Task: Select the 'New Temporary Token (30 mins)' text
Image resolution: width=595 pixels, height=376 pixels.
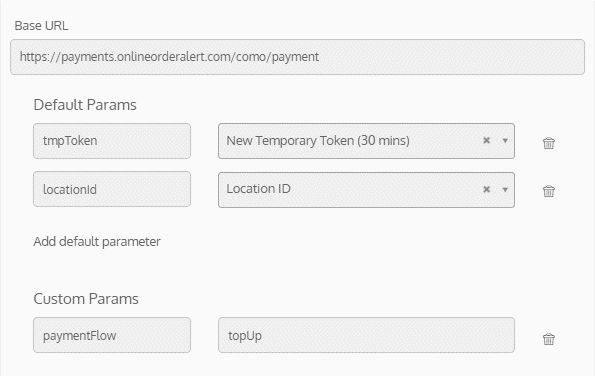Action: (318, 141)
